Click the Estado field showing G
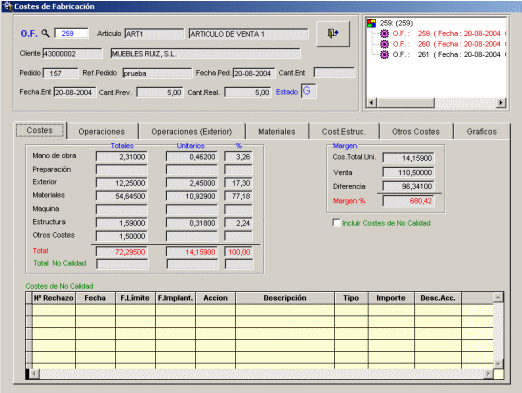The height and width of the screenshot is (393, 522). click(x=308, y=91)
